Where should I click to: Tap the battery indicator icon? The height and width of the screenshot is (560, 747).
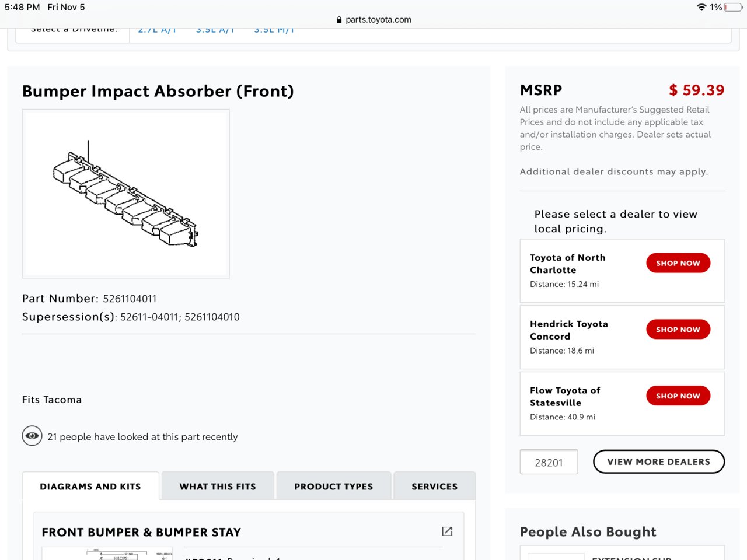click(734, 7)
